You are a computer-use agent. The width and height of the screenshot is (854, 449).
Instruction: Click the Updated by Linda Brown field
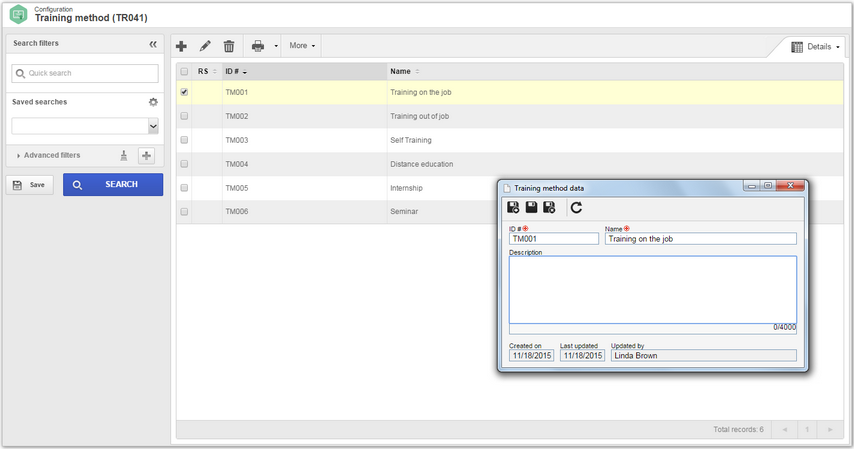click(703, 356)
